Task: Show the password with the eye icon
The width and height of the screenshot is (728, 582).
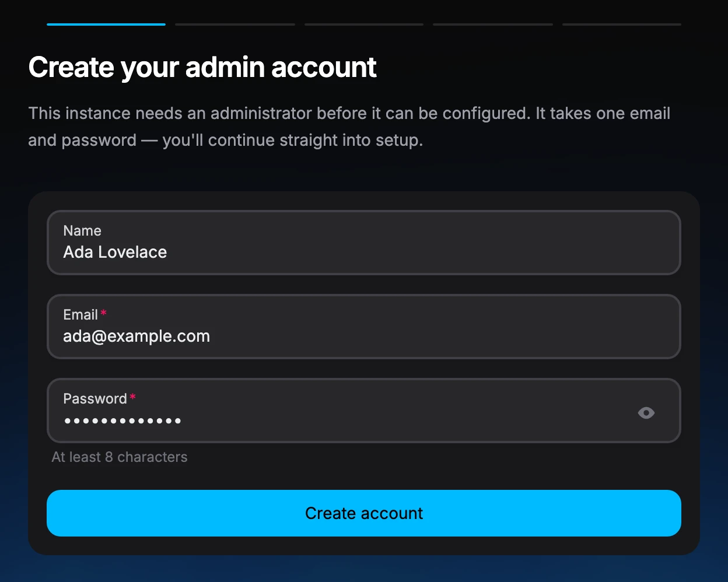Action: click(646, 413)
